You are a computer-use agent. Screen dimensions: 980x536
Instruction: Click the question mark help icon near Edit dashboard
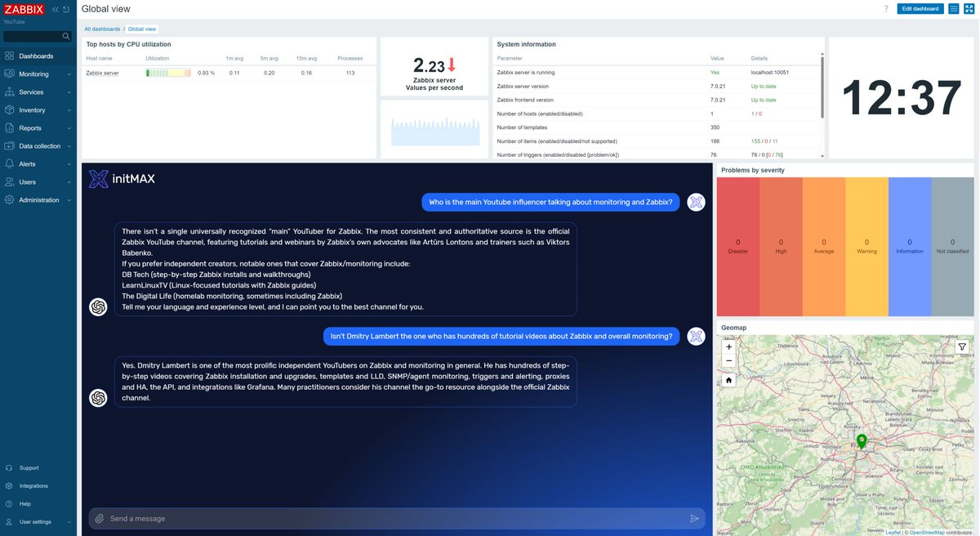pos(886,9)
